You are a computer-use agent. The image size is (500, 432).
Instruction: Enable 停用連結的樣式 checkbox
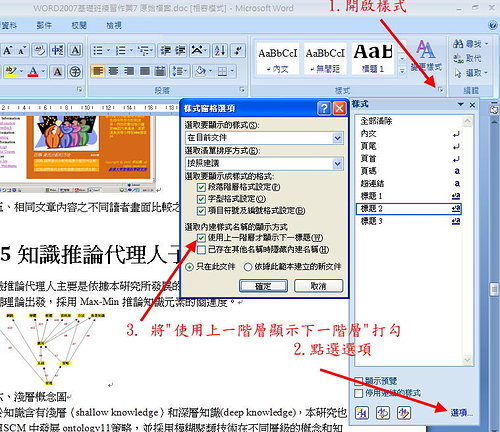(359, 393)
